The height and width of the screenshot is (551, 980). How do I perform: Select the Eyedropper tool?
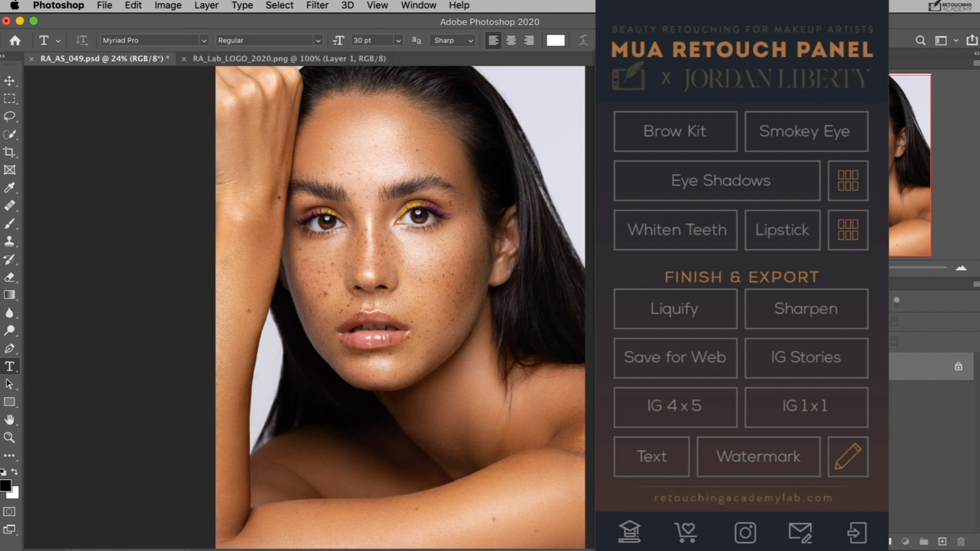coord(9,188)
